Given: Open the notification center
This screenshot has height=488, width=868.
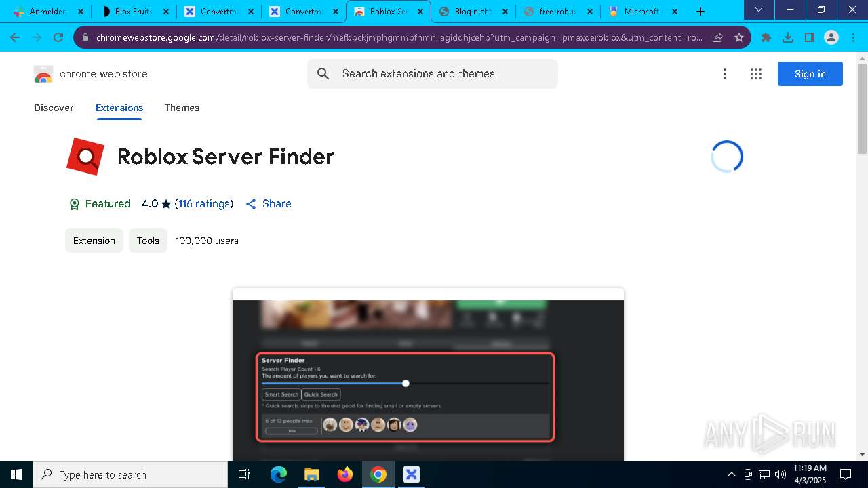Looking at the screenshot, I should click(846, 474).
